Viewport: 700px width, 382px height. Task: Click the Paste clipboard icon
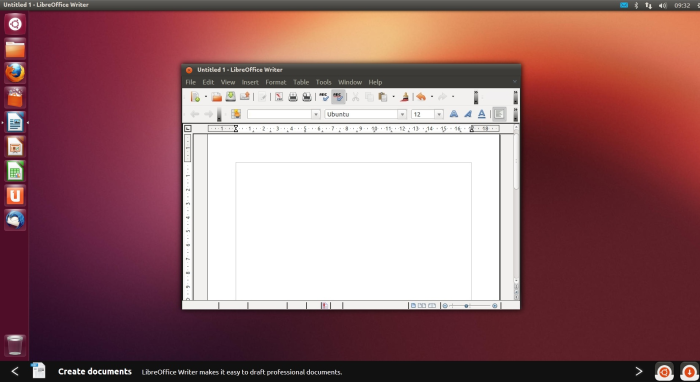coord(383,96)
